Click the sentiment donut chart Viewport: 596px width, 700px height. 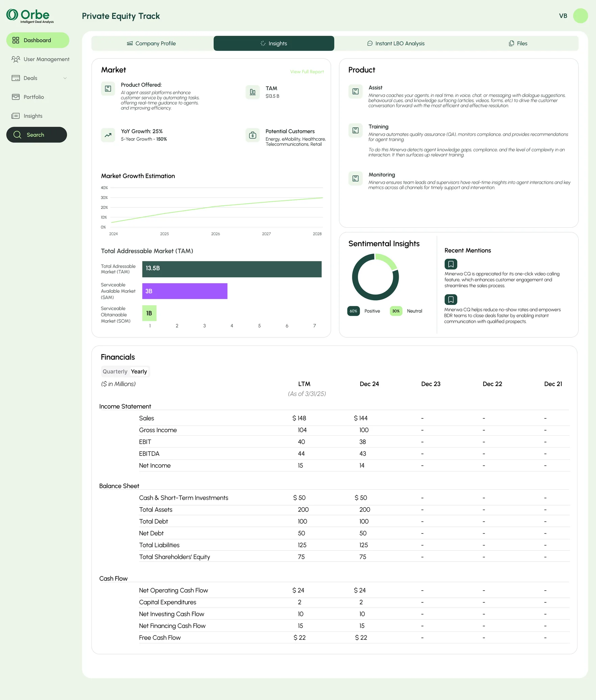[375, 277]
